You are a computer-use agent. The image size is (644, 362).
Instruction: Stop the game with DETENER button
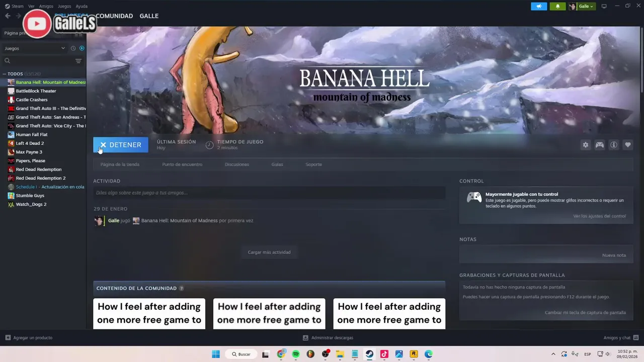(121, 145)
